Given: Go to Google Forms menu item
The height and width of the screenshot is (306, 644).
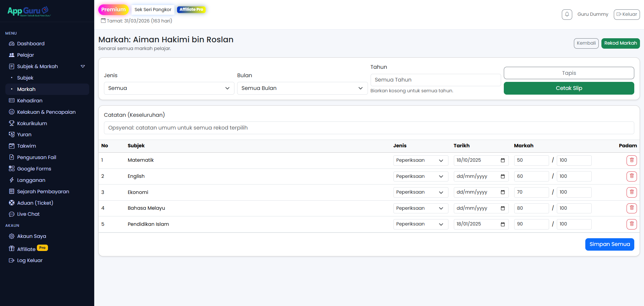Looking at the screenshot, I should click(34, 169).
